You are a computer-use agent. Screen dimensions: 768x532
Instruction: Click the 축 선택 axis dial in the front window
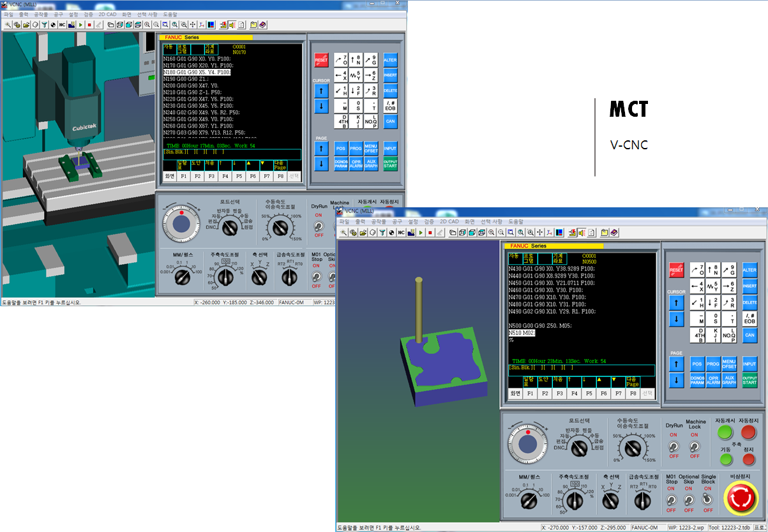click(610, 502)
